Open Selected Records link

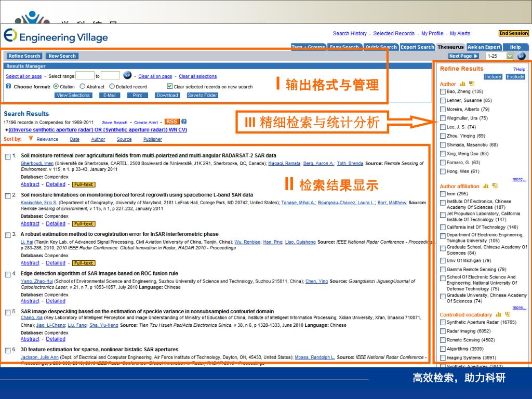tap(394, 33)
